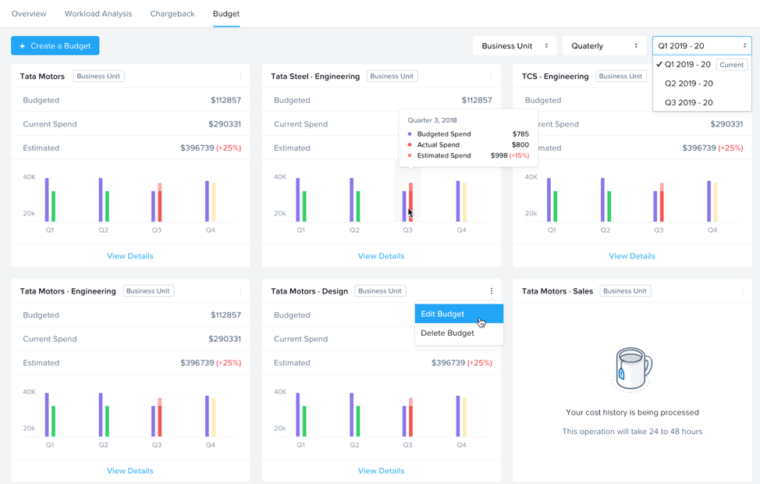The image size is (760, 484).
Task: Expand the Business Unit filter dropdown
Action: (514, 46)
